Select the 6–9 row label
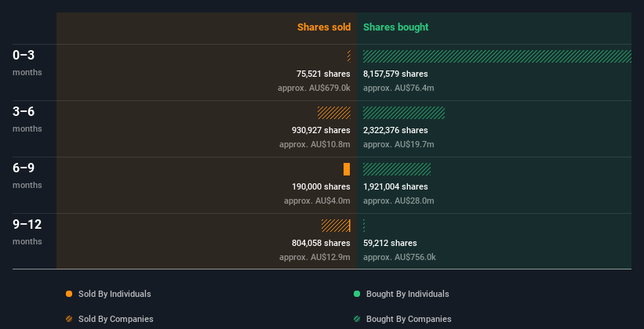 pos(24,168)
